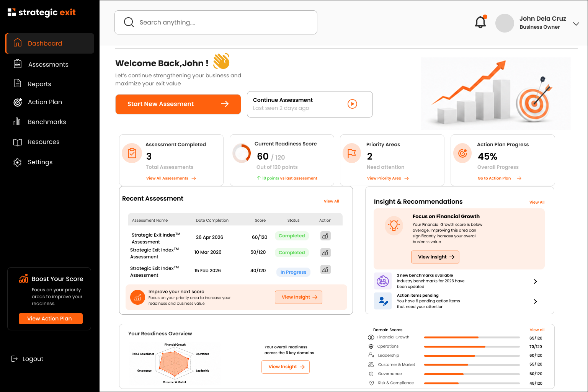Viewport: 588px width, 392px height.
Task: Click View All in Insight & Recommendations
Action: click(537, 202)
